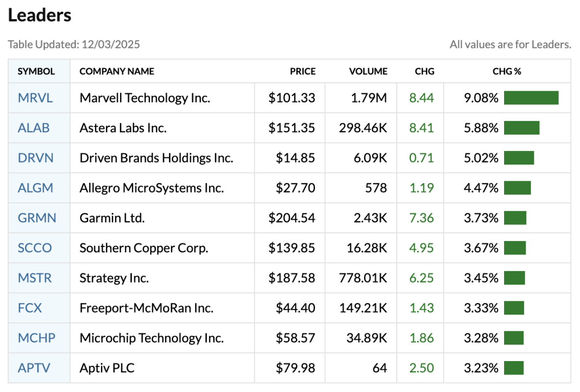Viewport: 580px width, 392px height.
Task: Click the SCCO ticker symbol
Action: (35, 248)
